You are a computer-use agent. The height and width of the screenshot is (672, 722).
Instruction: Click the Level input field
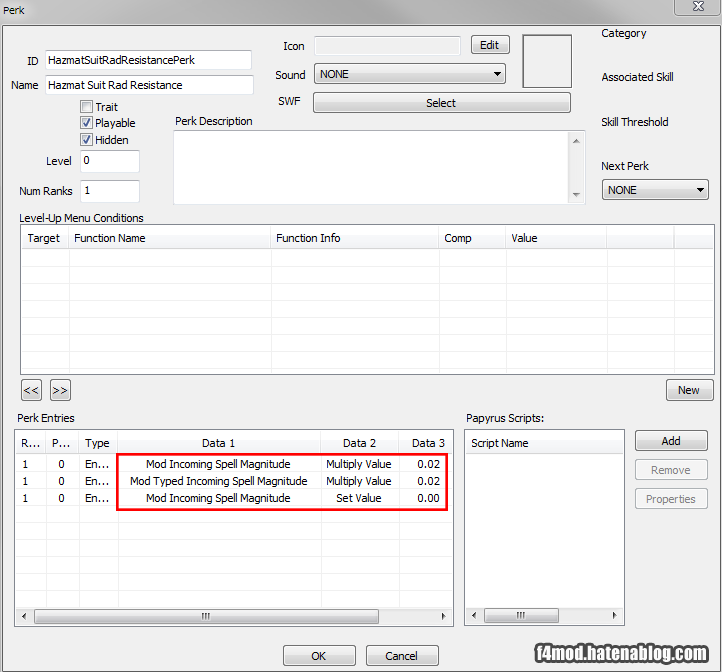click(110, 161)
